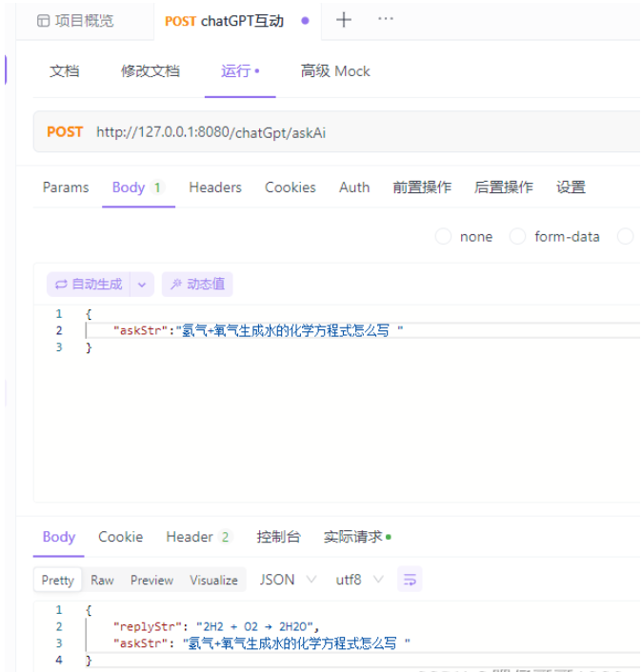Viewport: 642px width, 672px height.
Task: Click the 动态值 button
Action: coord(197,285)
